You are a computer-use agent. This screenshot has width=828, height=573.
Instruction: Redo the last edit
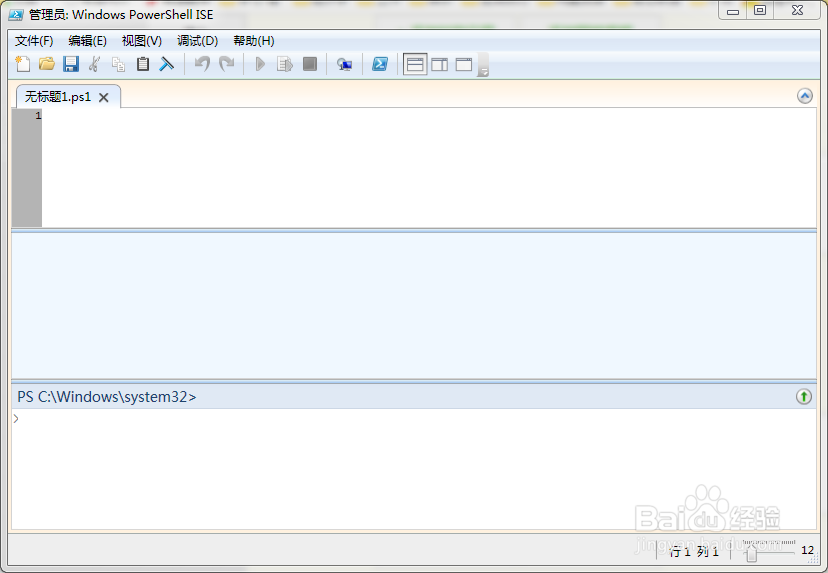tap(227, 64)
